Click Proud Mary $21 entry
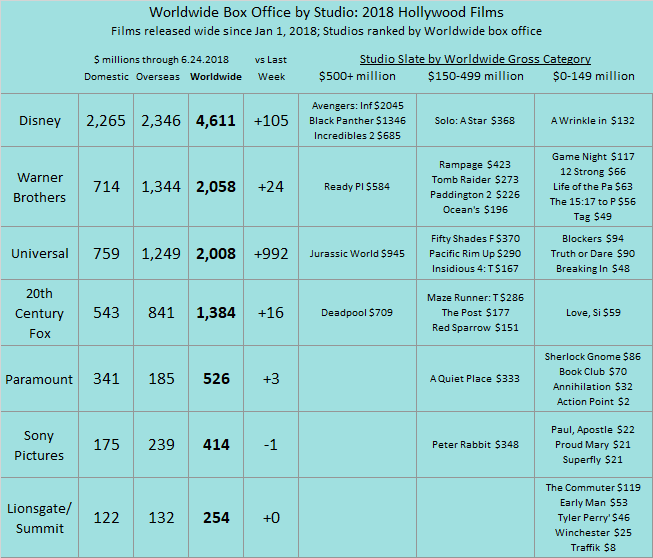Viewport: 653px width, 558px height. pos(593,444)
